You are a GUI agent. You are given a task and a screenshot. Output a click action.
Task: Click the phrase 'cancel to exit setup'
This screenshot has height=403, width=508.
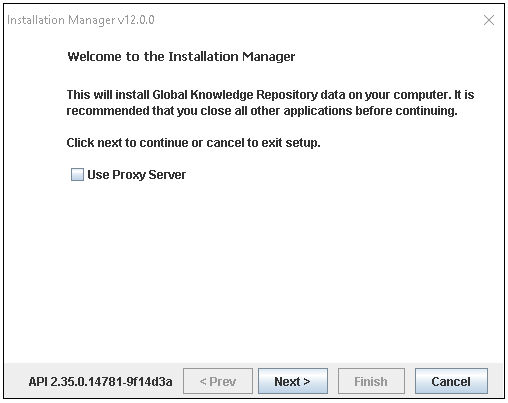pos(263,143)
